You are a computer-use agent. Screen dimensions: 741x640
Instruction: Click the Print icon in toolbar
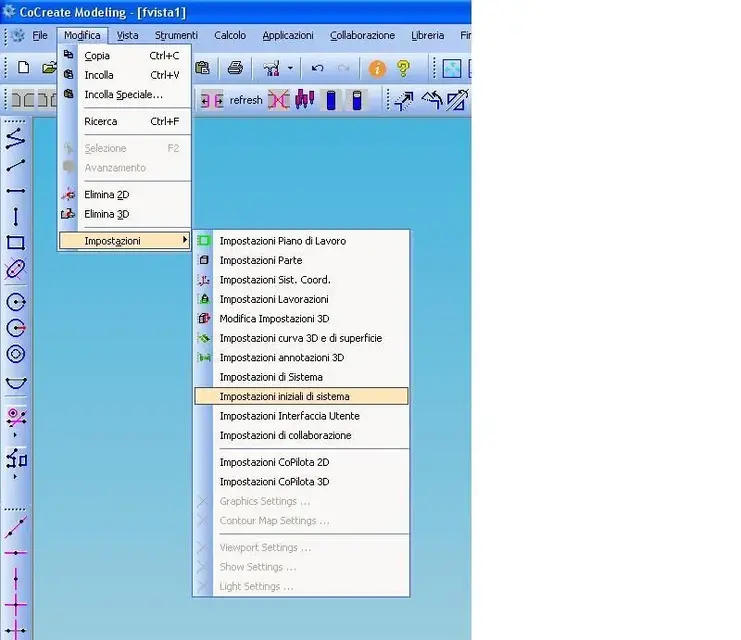click(x=235, y=68)
